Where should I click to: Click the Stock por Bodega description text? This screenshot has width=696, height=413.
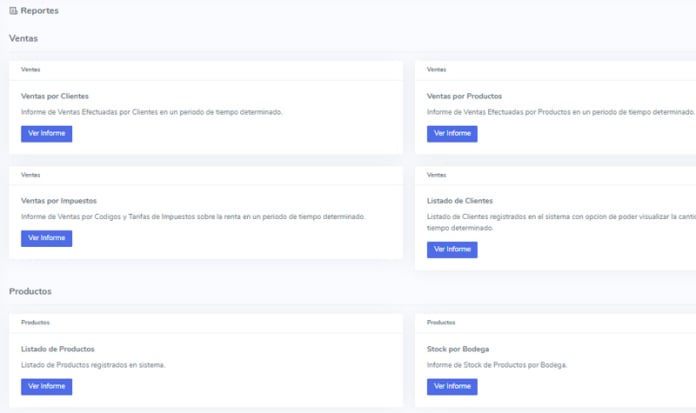click(496, 365)
